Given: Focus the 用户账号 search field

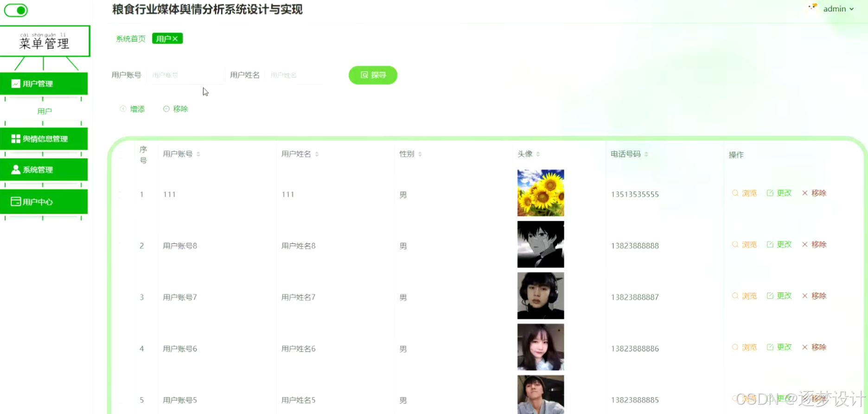Looking at the screenshot, I should point(185,75).
